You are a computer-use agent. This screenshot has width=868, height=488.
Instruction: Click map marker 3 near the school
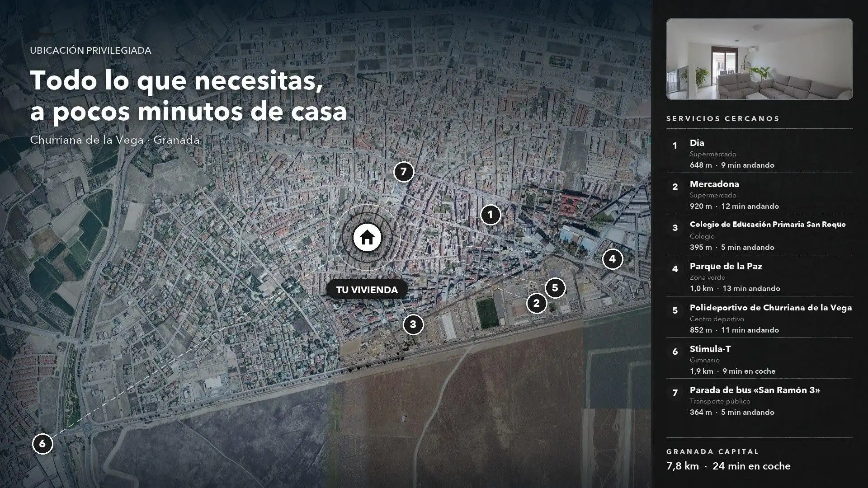413,324
